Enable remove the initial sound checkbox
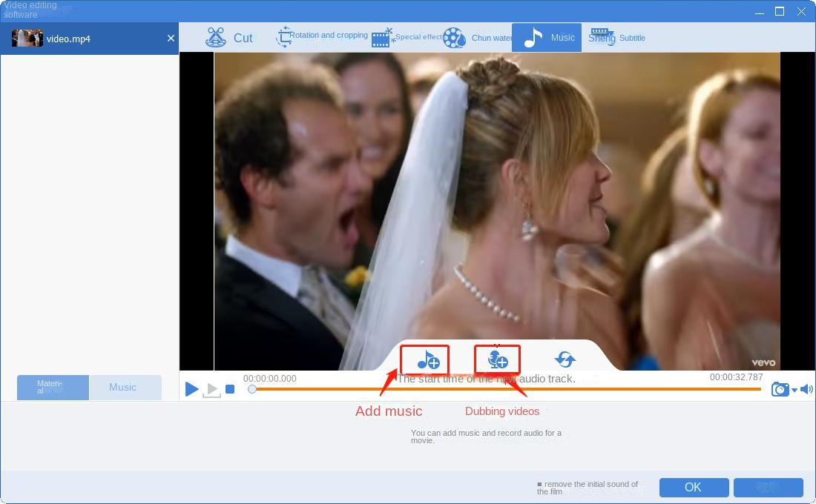 click(x=540, y=484)
